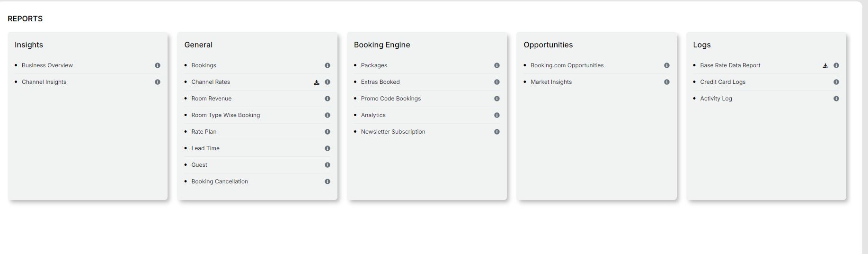The width and height of the screenshot is (868, 254).
Task: Show info for Credit Card Logs
Action: [836, 82]
